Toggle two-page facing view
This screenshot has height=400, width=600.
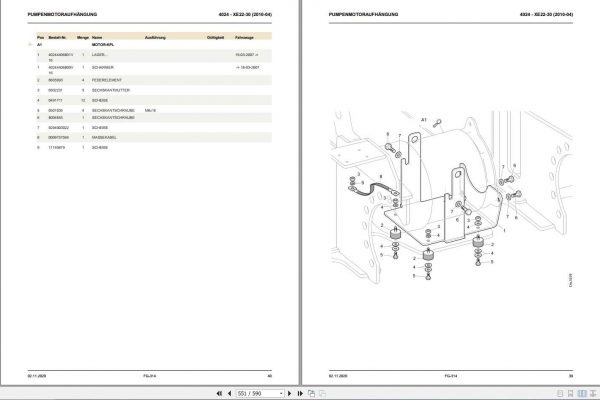582,393
